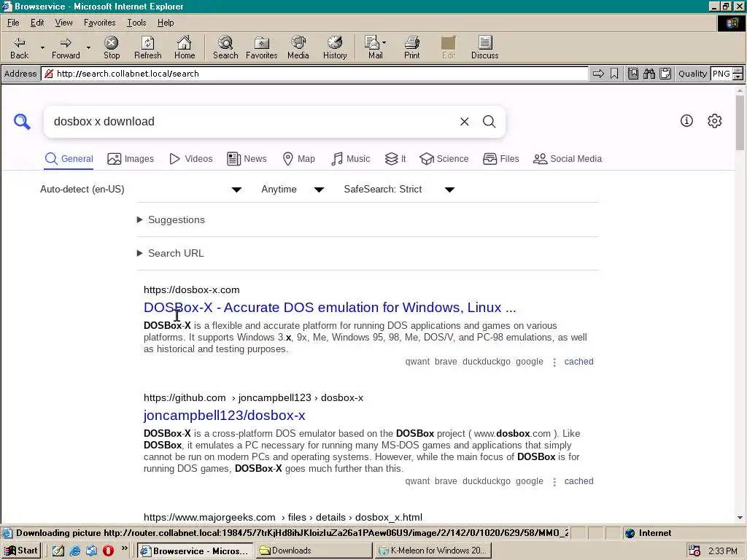Open the Tools menu
Viewport: 747px width, 560px height.
pos(136,23)
